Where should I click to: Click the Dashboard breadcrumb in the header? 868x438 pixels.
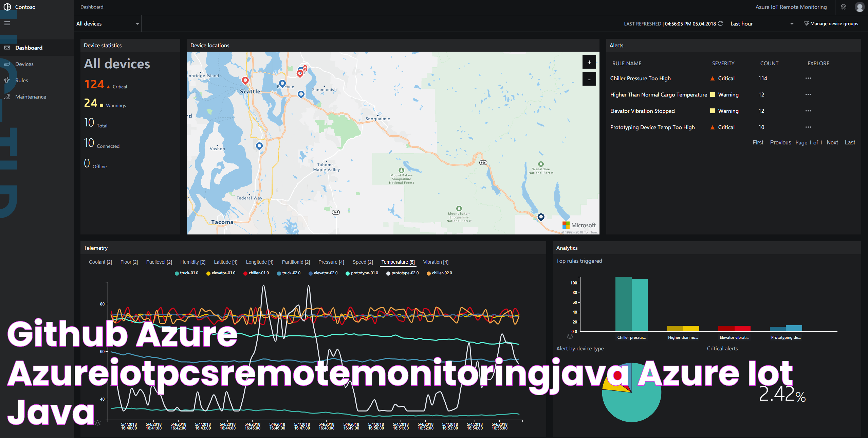click(x=92, y=7)
